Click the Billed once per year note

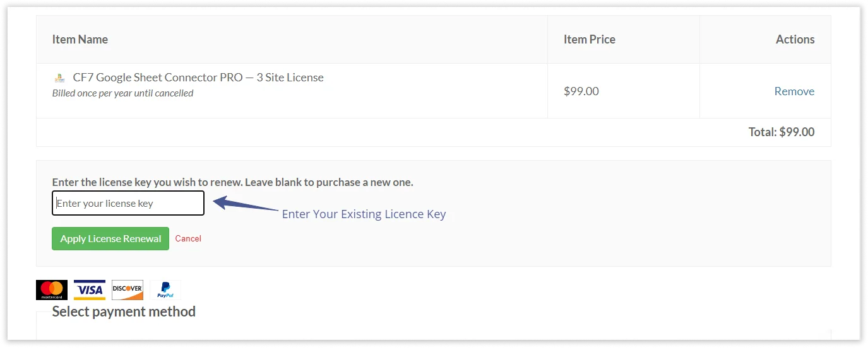(x=122, y=93)
